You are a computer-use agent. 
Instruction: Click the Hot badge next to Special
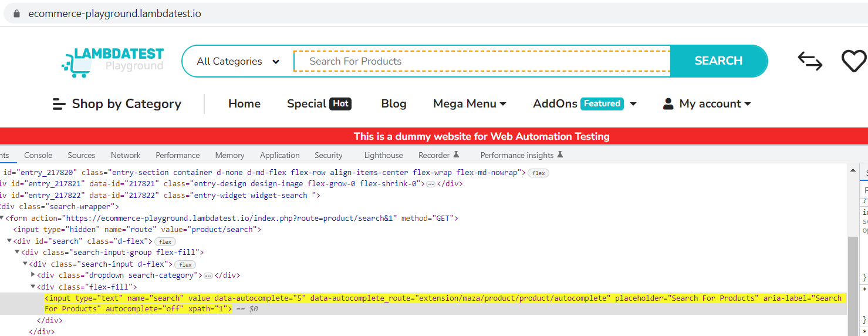(x=340, y=103)
